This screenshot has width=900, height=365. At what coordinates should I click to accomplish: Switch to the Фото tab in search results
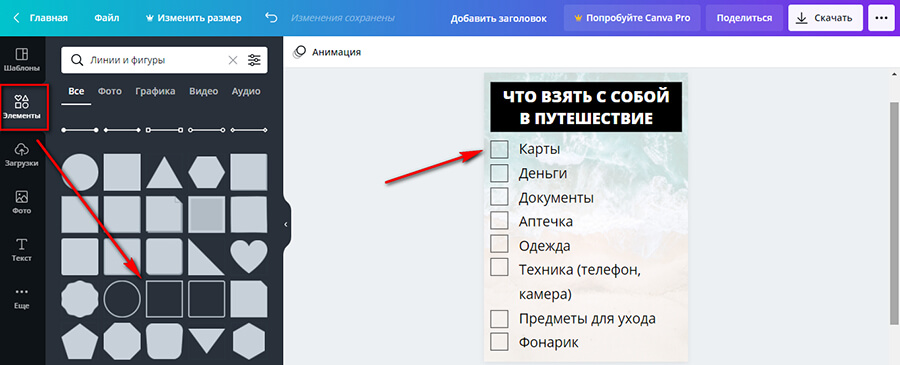pos(110,91)
